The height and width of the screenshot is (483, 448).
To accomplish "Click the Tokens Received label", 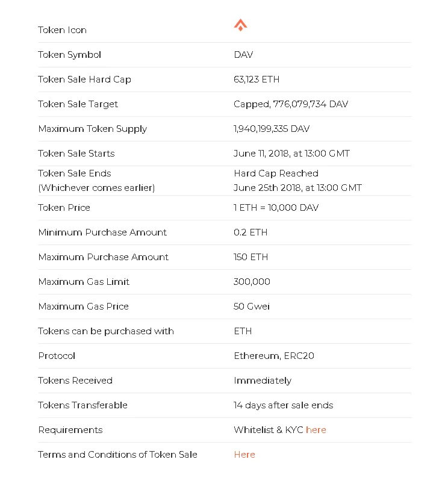I will point(75,381).
